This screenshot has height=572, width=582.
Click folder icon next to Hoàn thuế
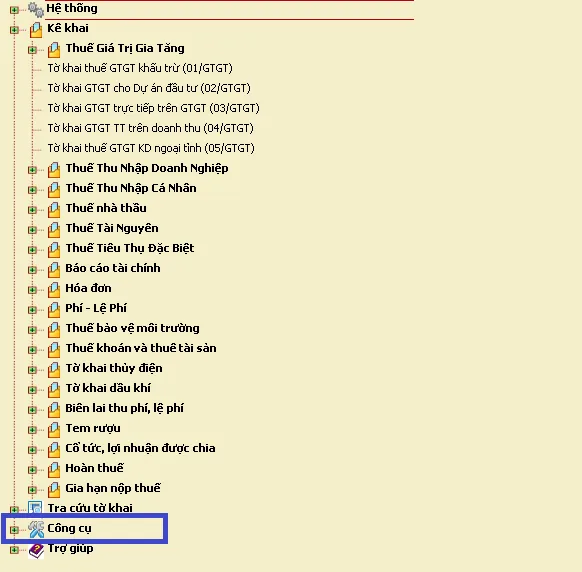click(54, 470)
